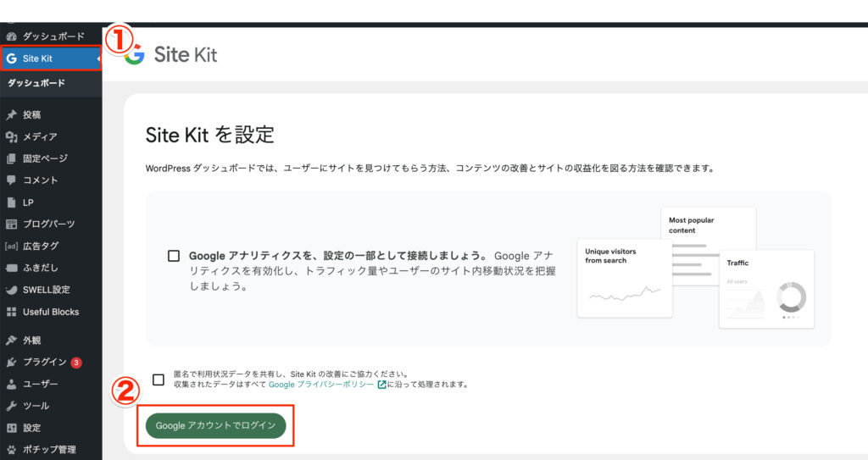Click the balloon icon next to ふきだし

[11, 268]
